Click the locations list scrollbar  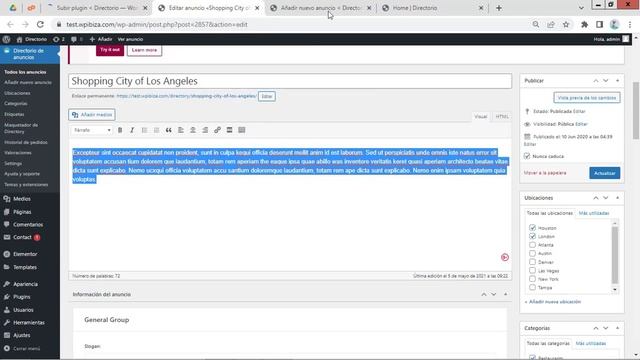[x=615, y=255]
